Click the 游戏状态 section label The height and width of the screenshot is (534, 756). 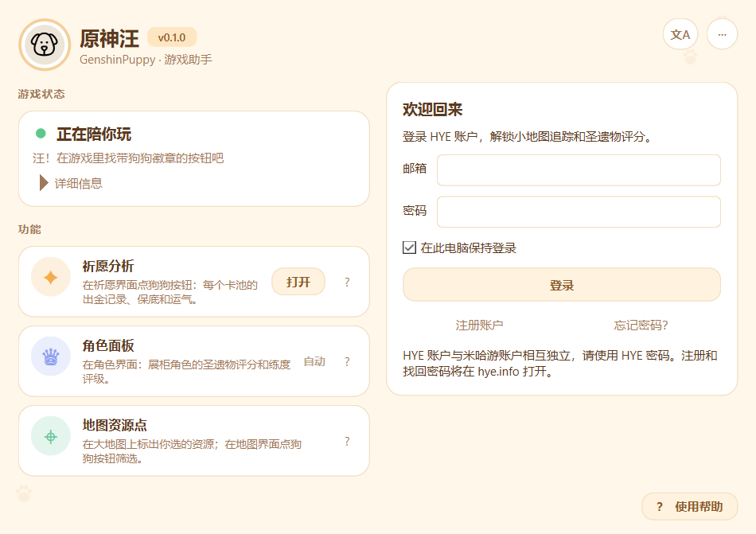click(x=41, y=94)
